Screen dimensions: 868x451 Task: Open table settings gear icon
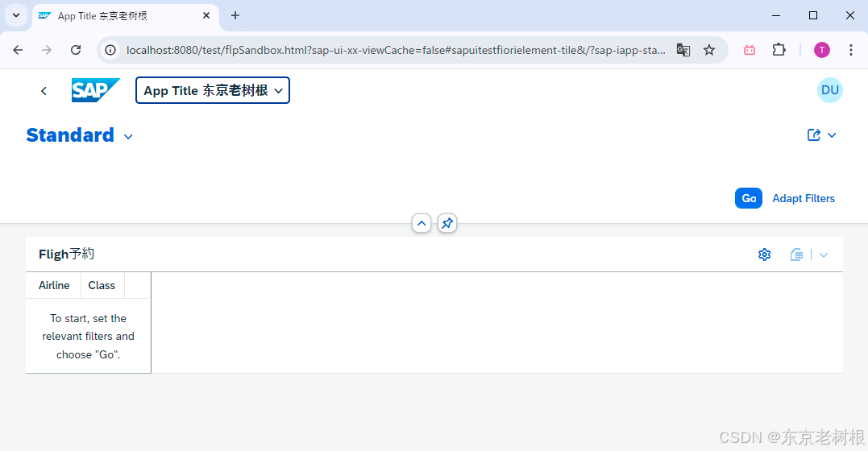[x=765, y=254]
